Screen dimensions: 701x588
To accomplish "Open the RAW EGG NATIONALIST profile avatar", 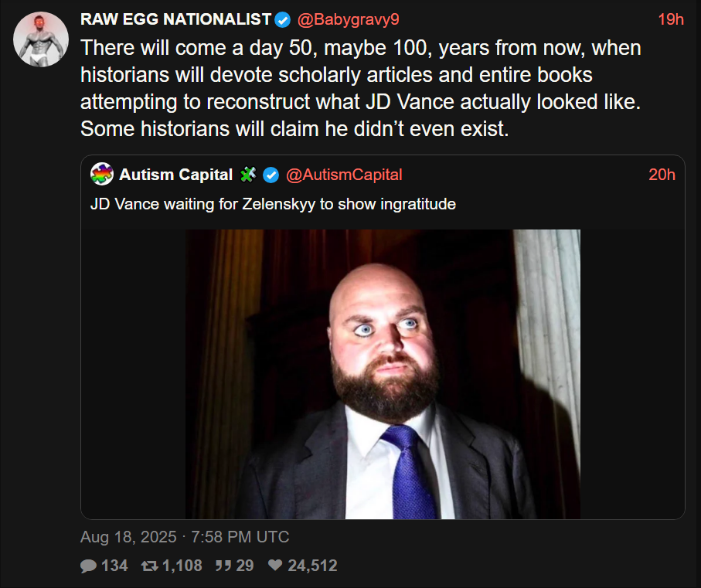I will (x=40, y=39).
